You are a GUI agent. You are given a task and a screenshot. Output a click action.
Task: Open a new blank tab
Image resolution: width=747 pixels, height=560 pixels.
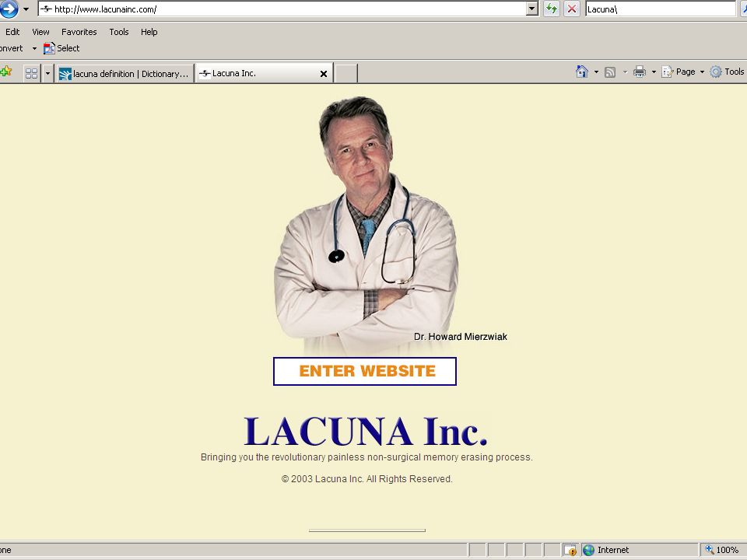pos(345,74)
